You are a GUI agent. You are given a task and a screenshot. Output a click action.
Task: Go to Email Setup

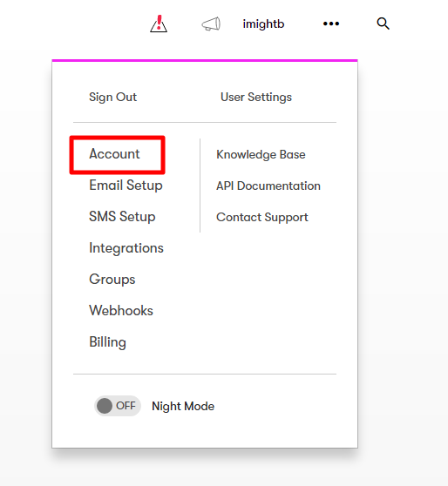[x=126, y=186]
